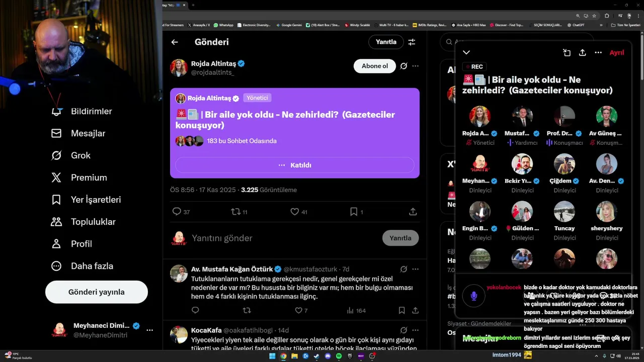Viewport: 644px width, 362px height.
Task: Go to Yer İşaretleri in the sidebar
Action: [86, 200]
